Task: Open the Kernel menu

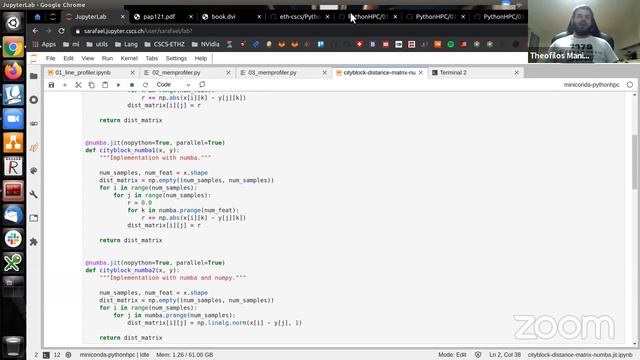Action: tap(129, 58)
